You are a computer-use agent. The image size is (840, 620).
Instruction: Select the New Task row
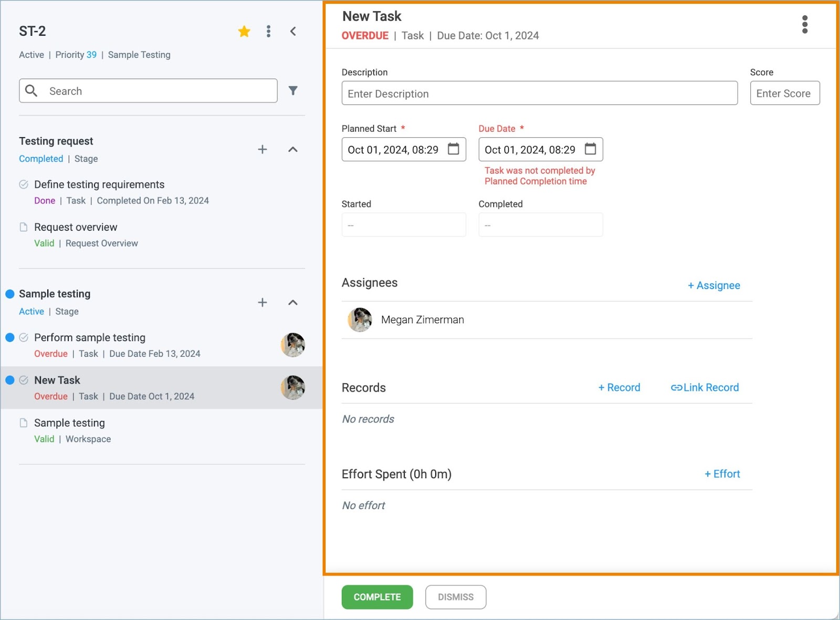pos(161,388)
